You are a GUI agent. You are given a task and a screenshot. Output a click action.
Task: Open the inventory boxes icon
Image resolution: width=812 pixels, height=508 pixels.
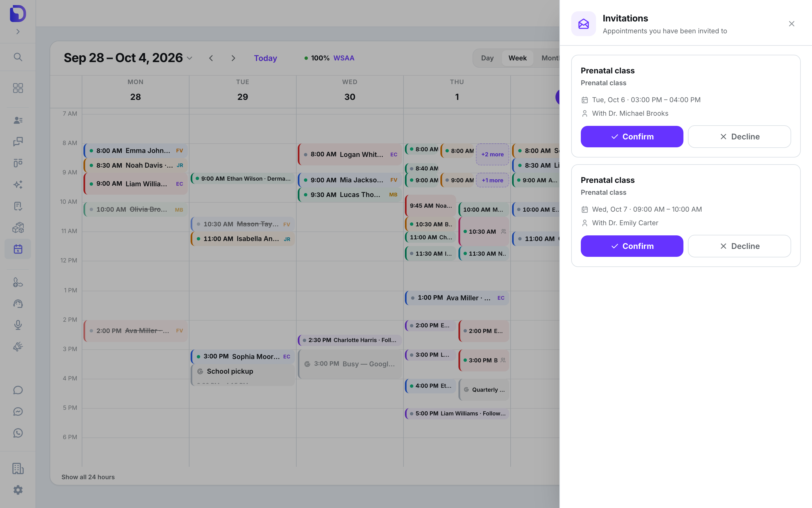coord(18,227)
